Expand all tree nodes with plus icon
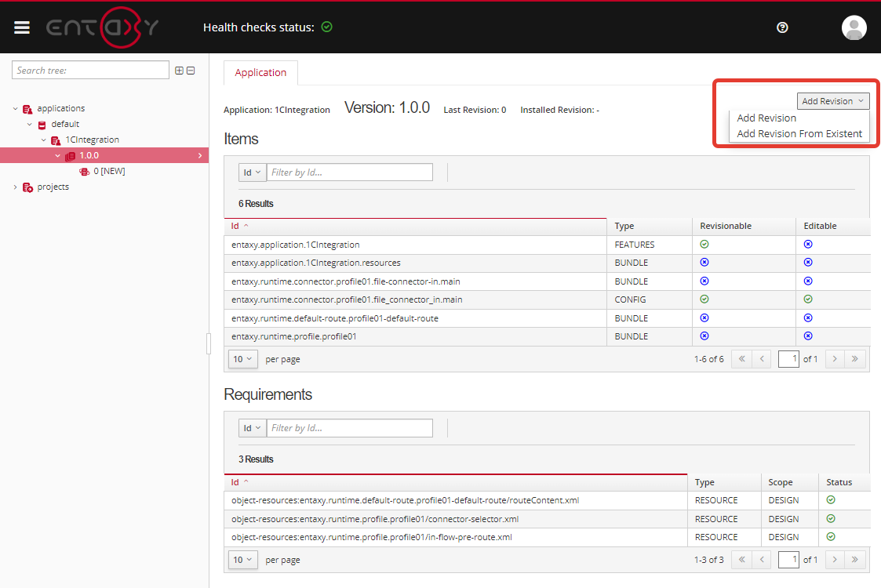Image resolution: width=881 pixels, height=588 pixels. pos(179,71)
